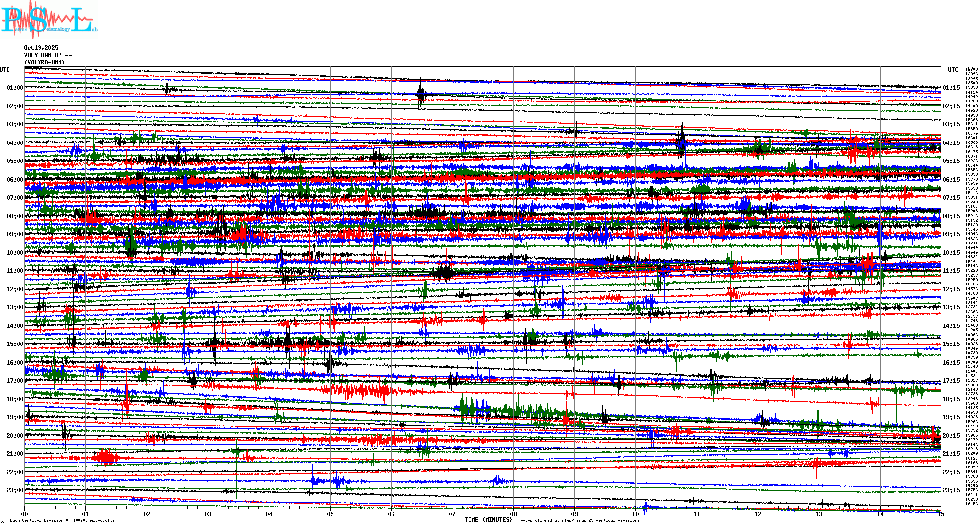Select the 23:00 hour label on left
Screen dimensions: 980x527
pyautogui.click(x=15, y=490)
